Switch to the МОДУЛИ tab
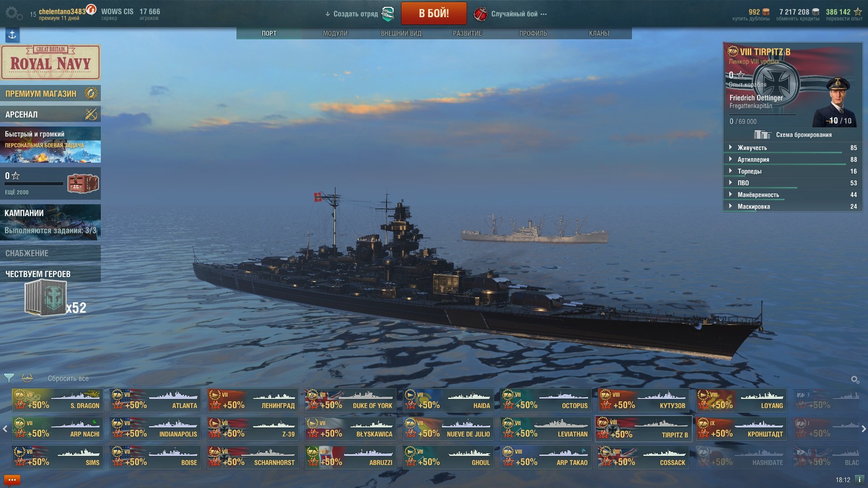The image size is (868, 488). pyautogui.click(x=335, y=33)
